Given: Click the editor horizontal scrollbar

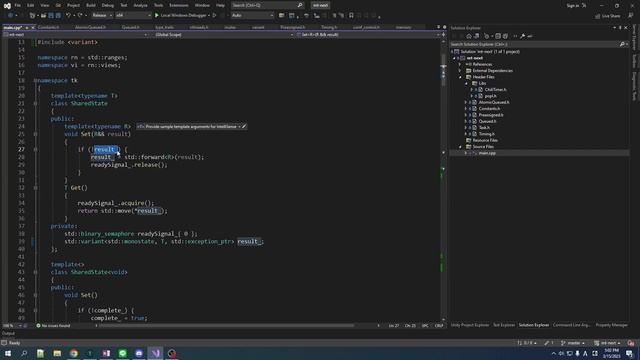Looking at the screenshot, I should click(227, 326).
